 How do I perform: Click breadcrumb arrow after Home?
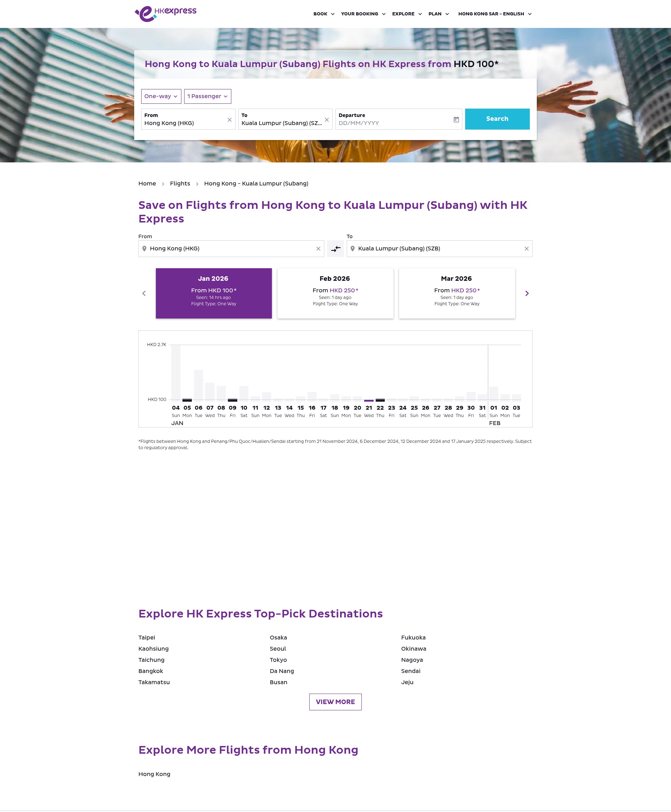coord(163,184)
